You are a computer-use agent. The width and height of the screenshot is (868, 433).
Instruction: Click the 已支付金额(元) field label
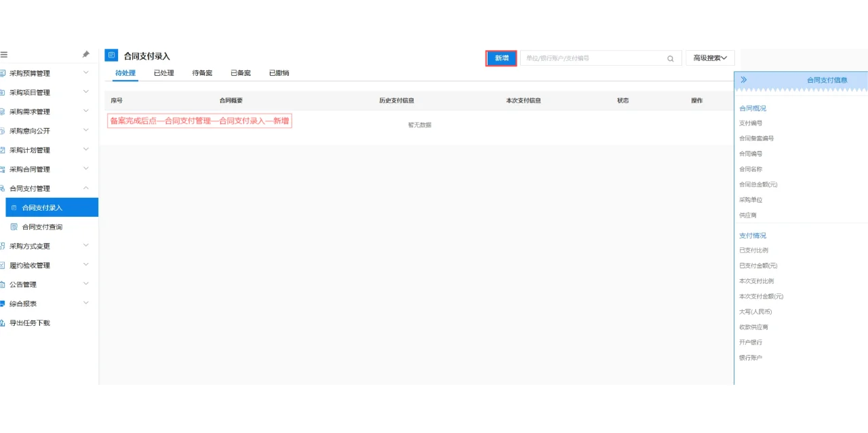[758, 266]
